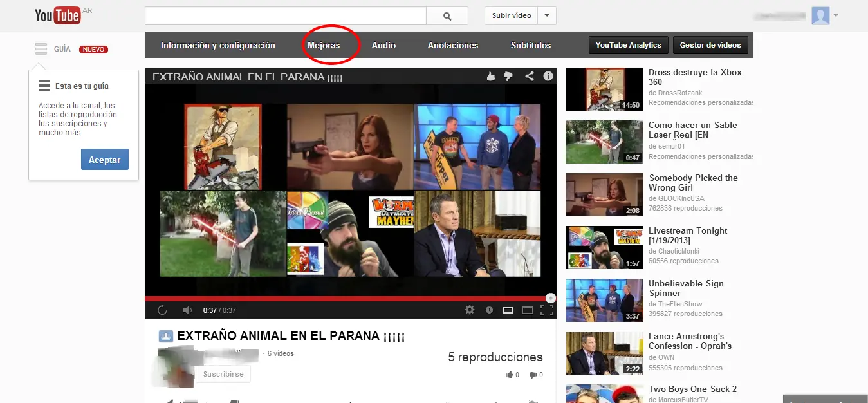Image resolution: width=868 pixels, height=403 pixels.
Task: Open YouTube Analytics
Action: pyautogui.click(x=628, y=46)
